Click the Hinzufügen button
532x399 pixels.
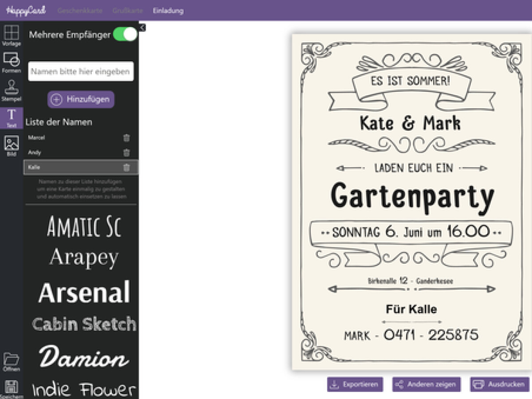tap(81, 99)
